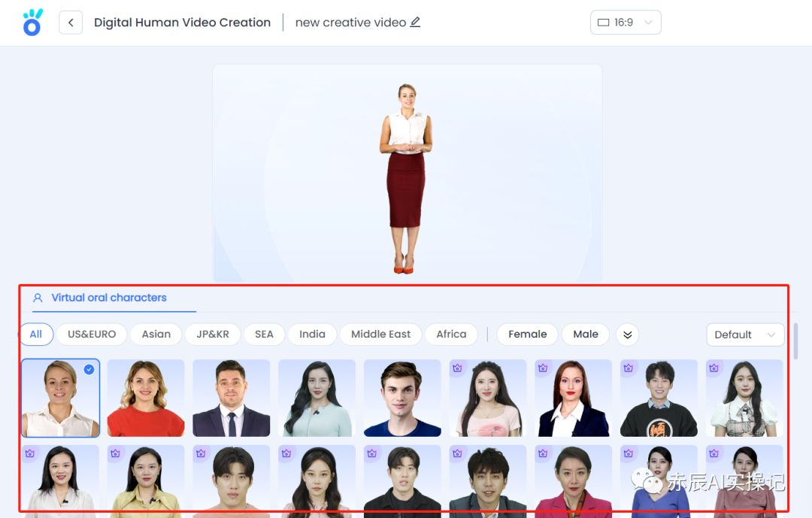Screen dimensions: 812x518
Task: Filter avatars by Male gender
Action: click(x=585, y=334)
